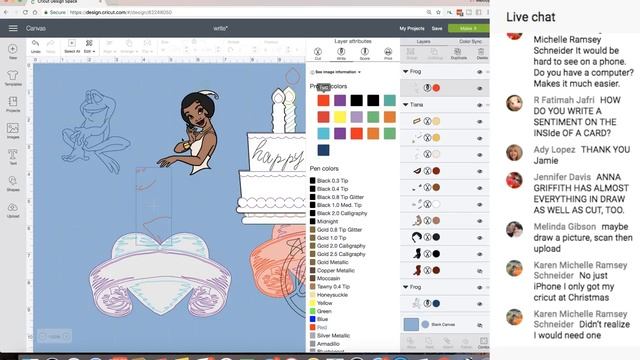Collapse the Tiana layer group
The image size is (640, 360).
coord(406,105)
